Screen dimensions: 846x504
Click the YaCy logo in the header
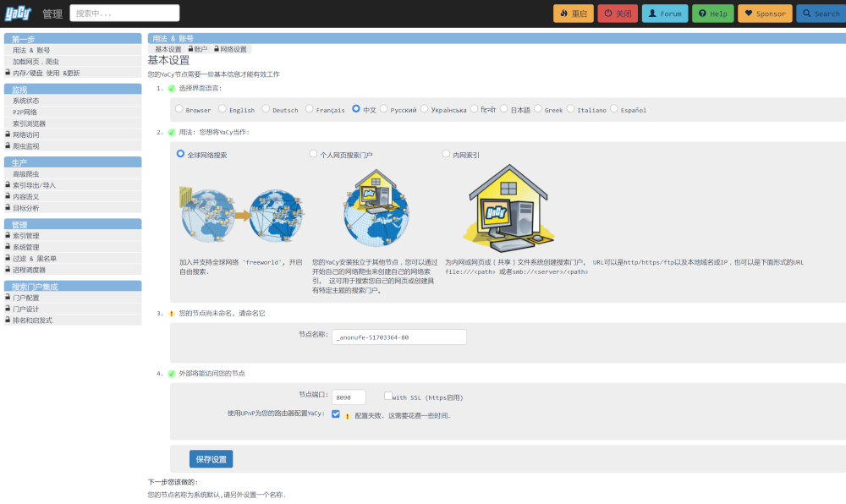17,13
